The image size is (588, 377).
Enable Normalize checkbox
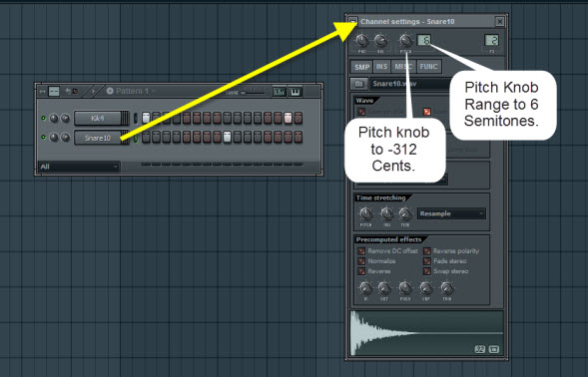[x=361, y=261]
